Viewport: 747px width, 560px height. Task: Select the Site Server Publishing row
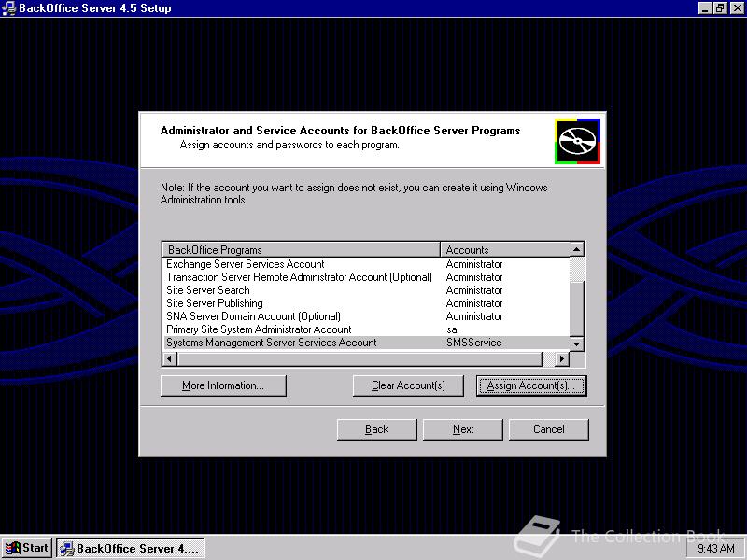(x=366, y=303)
